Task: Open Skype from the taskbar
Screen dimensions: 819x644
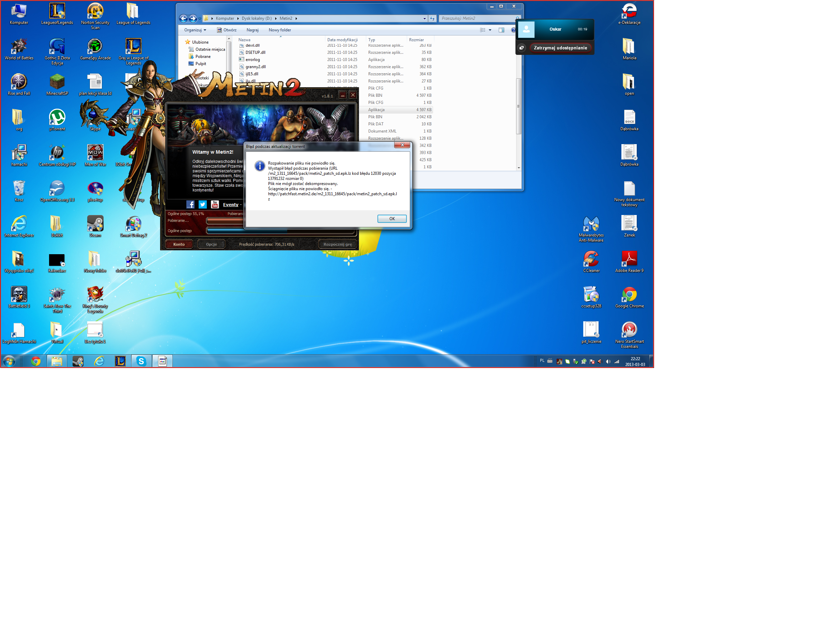Action: (x=141, y=361)
